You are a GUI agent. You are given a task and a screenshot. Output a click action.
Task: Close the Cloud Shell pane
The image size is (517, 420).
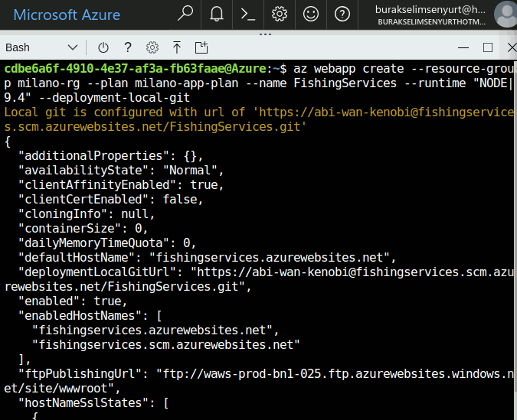pos(510,47)
